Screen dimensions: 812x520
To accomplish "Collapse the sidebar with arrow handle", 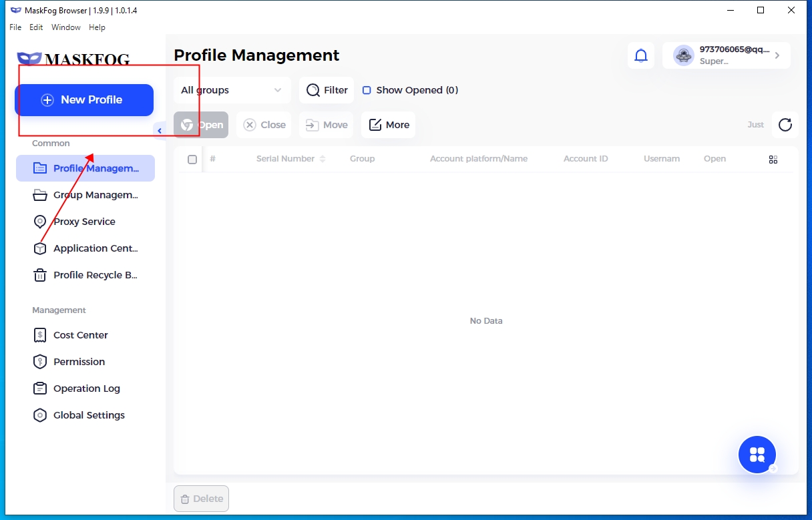I will (x=159, y=130).
